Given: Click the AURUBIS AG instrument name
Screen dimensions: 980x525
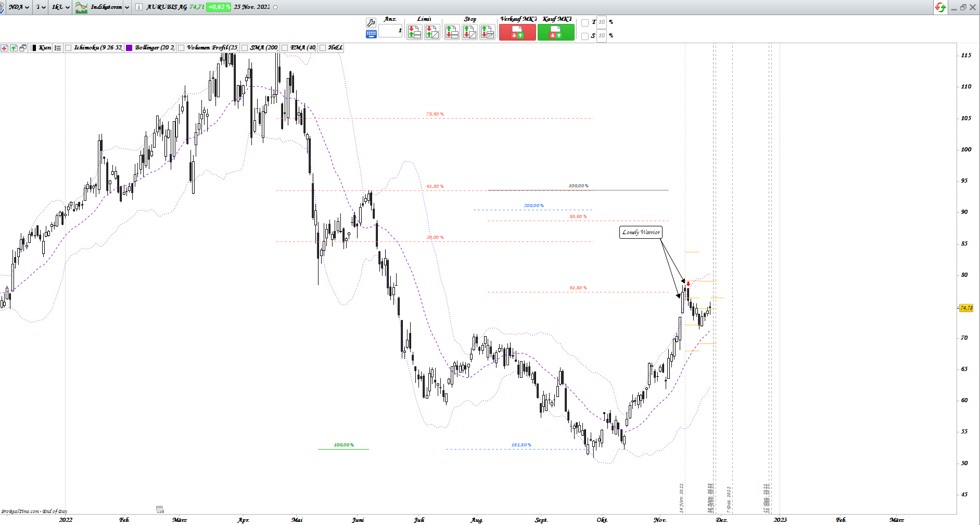Looking at the screenshot, I should [167, 7].
